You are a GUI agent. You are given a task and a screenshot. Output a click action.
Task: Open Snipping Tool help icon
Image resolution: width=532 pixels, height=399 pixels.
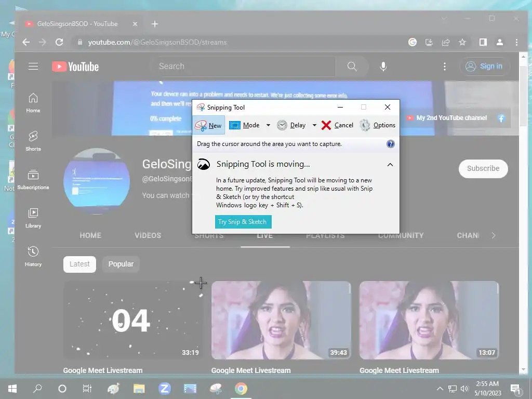point(391,144)
